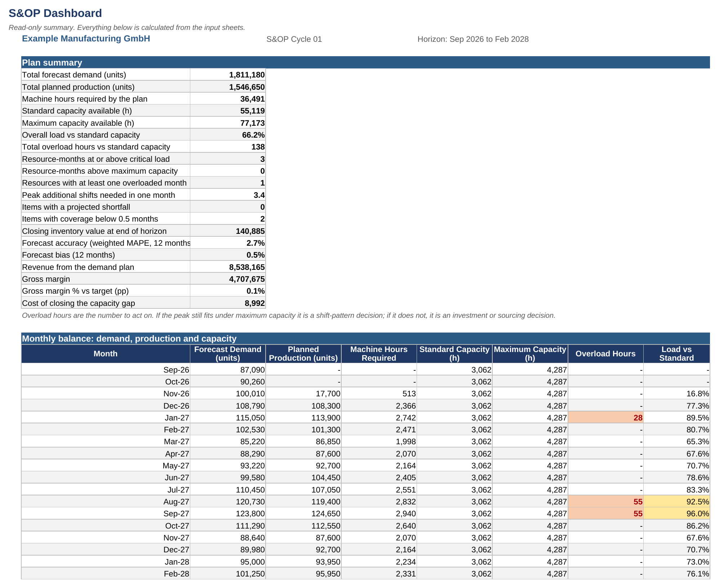Click the Forecast accuracy value 2.7%
719x588 pixels.
click(x=228, y=243)
